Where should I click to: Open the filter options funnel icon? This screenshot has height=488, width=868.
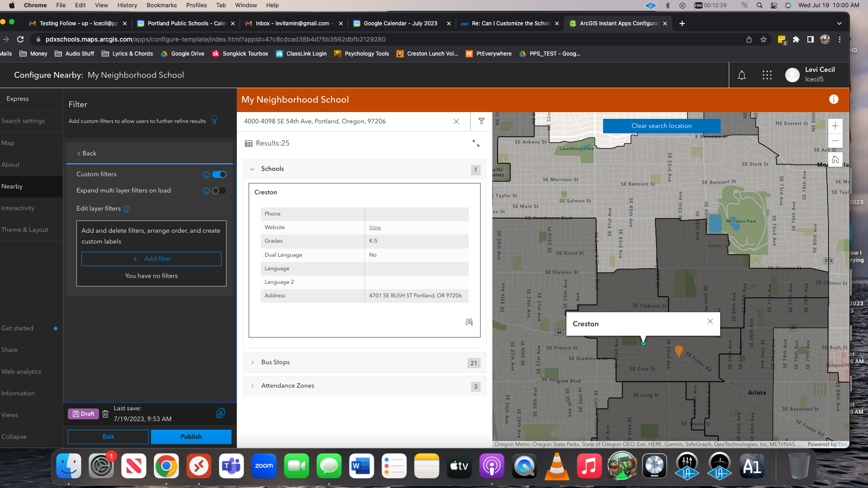point(481,121)
